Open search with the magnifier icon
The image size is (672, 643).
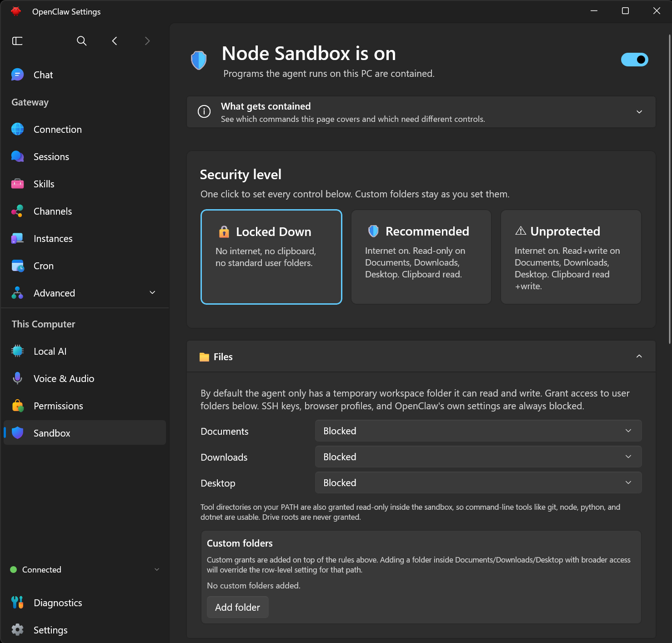(x=82, y=41)
